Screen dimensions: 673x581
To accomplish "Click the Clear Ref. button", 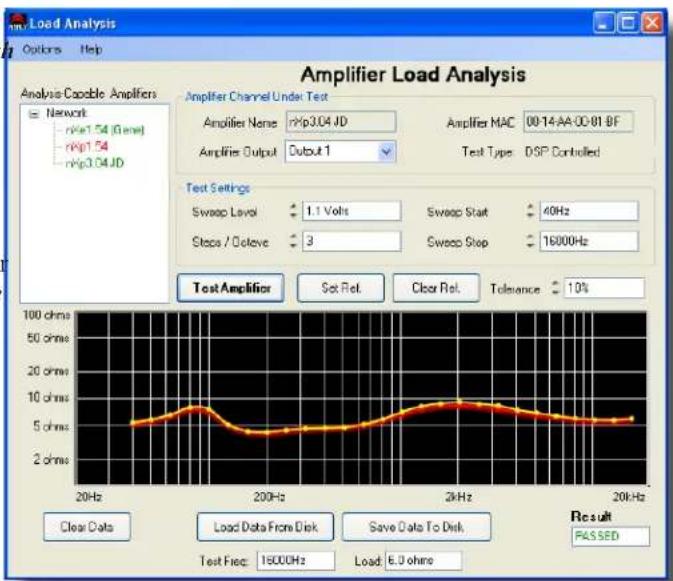I will tap(436, 288).
